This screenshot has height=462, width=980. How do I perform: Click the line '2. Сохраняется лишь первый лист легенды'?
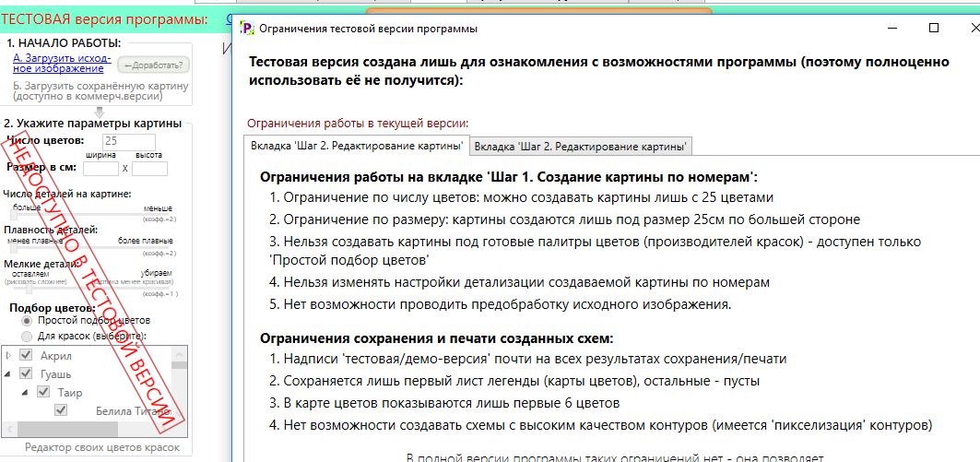click(515, 381)
